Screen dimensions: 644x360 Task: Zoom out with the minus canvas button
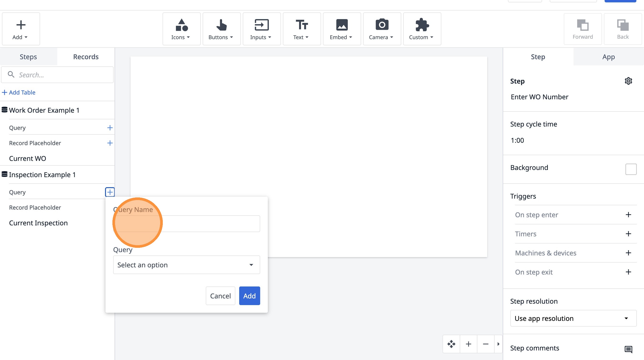point(485,344)
